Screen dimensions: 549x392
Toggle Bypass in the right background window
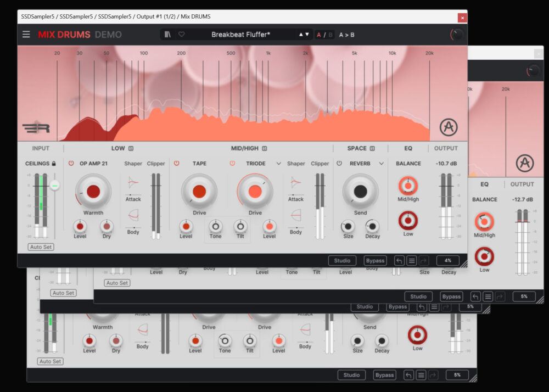click(x=451, y=296)
